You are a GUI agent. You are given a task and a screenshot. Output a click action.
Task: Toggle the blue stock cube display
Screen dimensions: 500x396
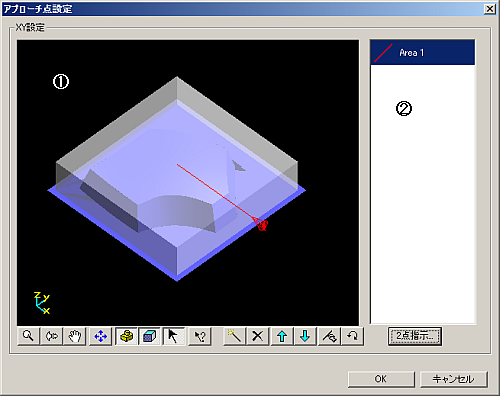[x=149, y=336]
